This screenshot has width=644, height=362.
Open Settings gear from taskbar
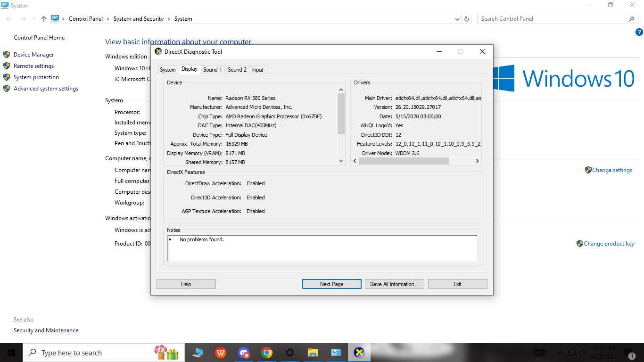click(290, 353)
